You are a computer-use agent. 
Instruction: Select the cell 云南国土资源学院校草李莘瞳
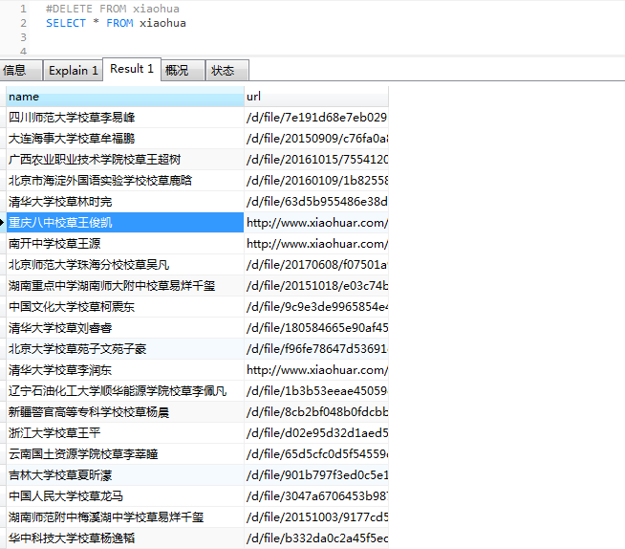point(125,454)
